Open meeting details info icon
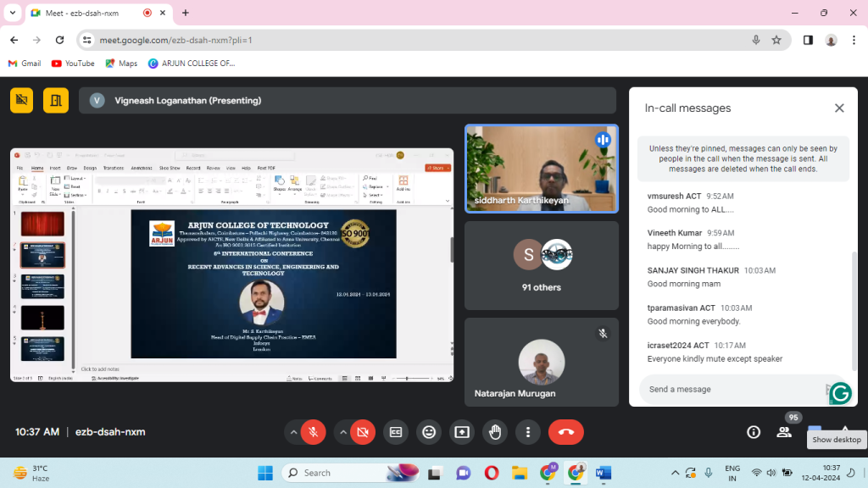The height and width of the screenshot is (488, 868). (x=754, y=432)
